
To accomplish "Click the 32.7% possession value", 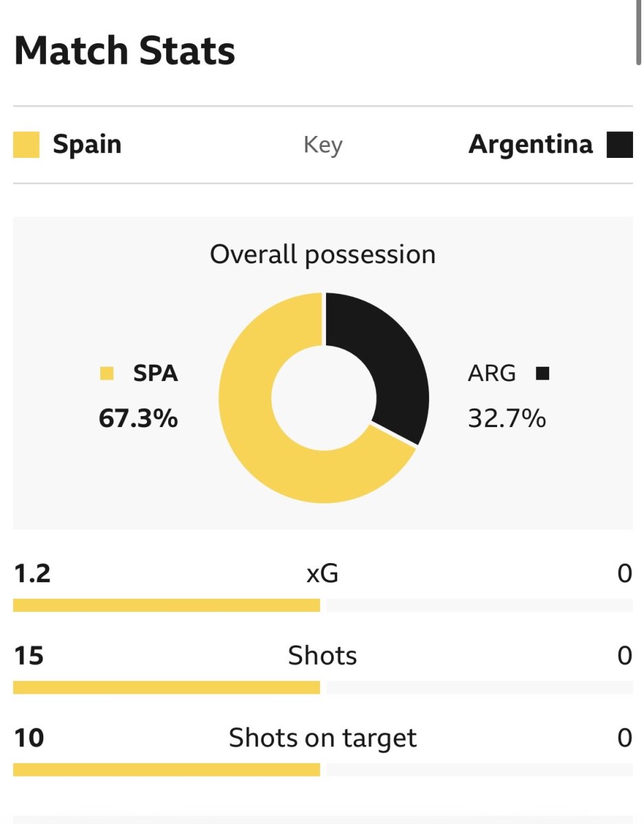I will point(507,418).
